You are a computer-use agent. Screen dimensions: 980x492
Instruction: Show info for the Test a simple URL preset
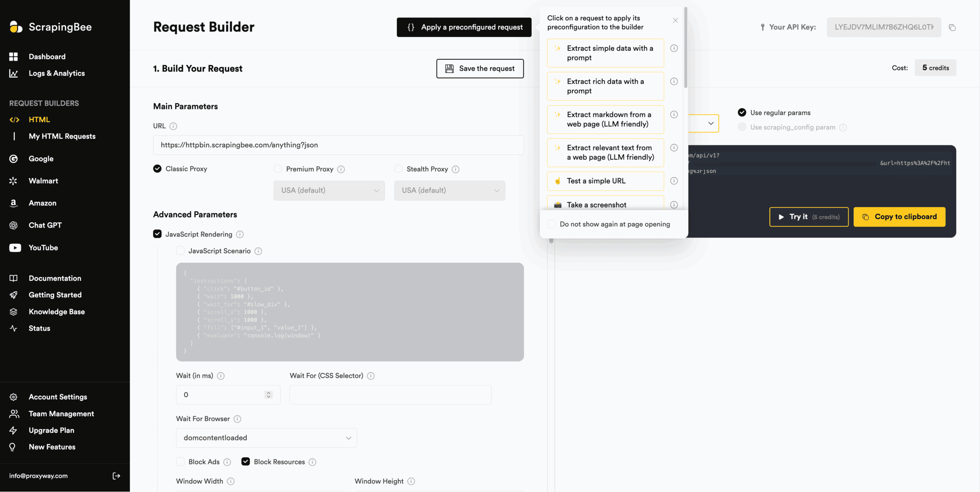674,181
